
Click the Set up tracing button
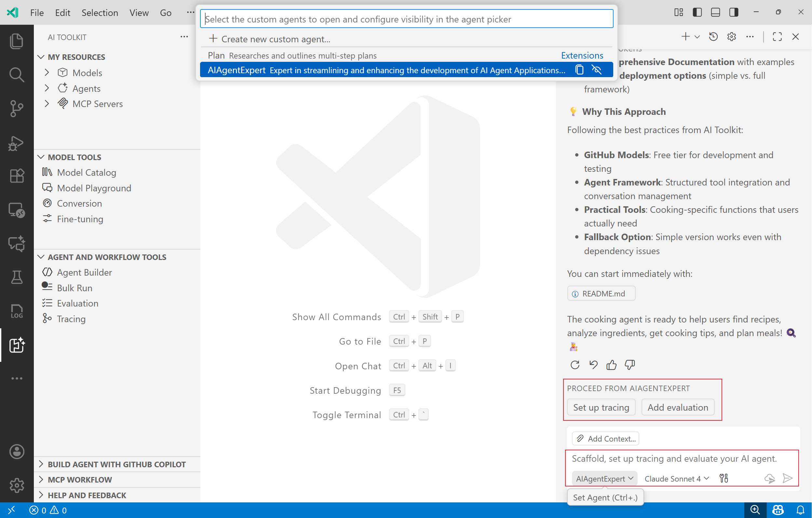tap(601, 407)
